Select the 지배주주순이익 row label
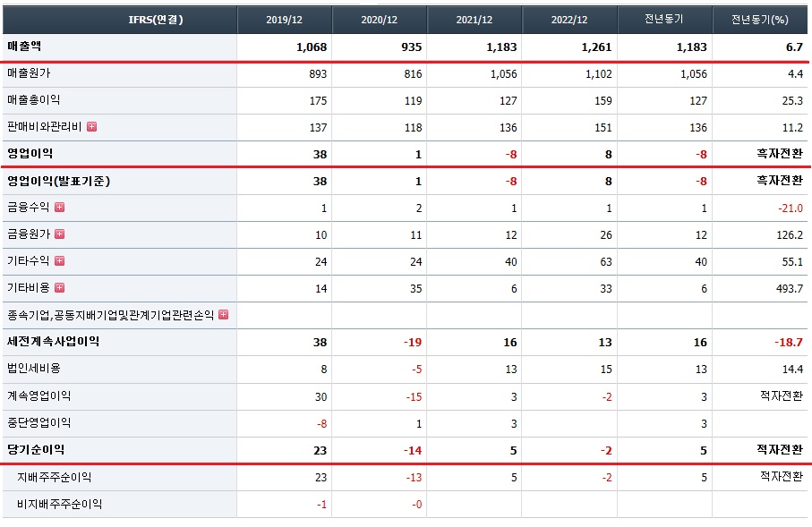 point(55,477)
